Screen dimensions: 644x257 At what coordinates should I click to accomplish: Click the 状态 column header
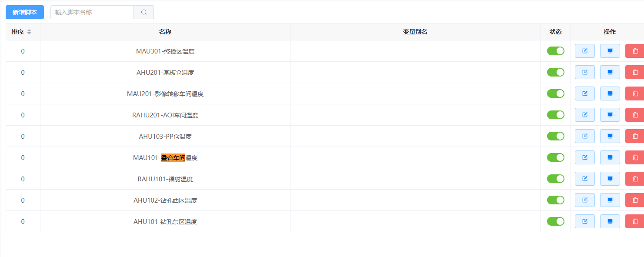click(x=556, y=32)
